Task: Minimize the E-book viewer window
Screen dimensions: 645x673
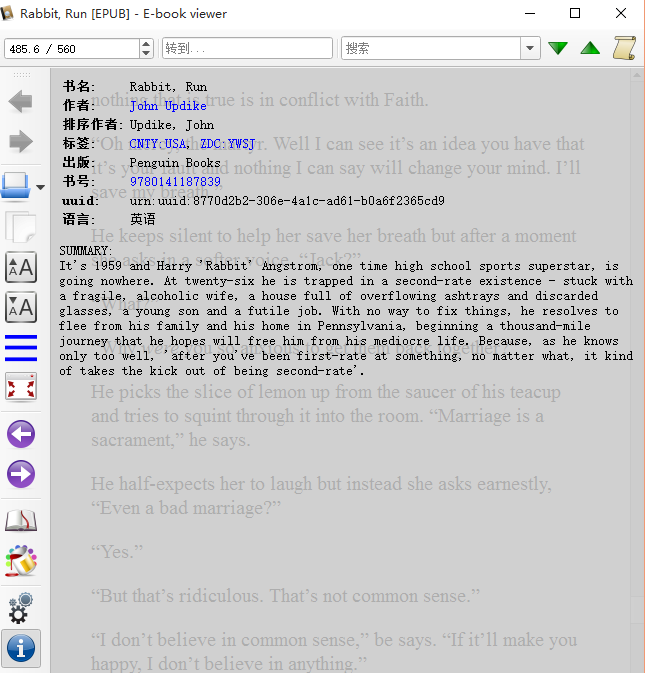Action: coord(530,13)
